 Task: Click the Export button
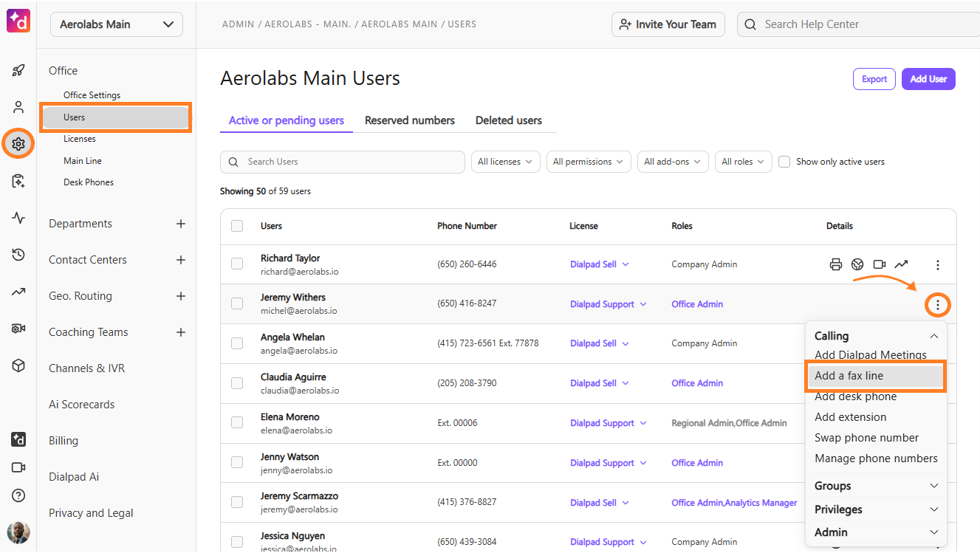pos(874,79)
